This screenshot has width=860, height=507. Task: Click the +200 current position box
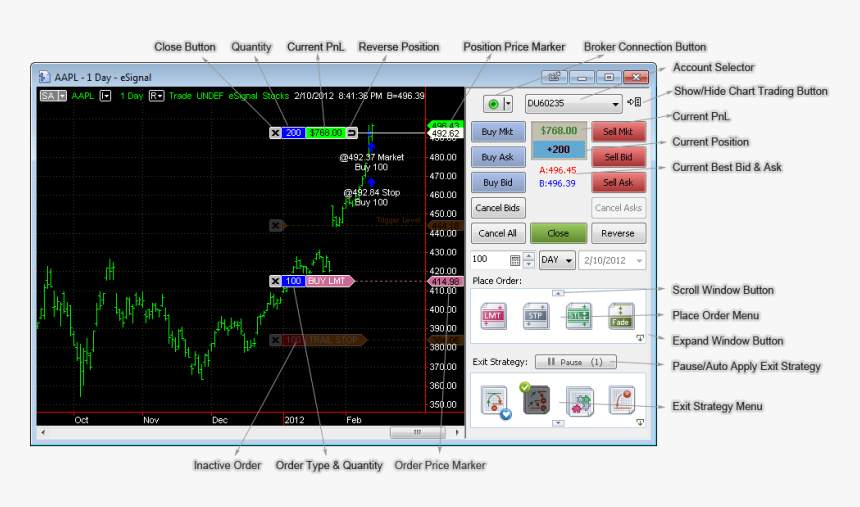tap(559, 149)
